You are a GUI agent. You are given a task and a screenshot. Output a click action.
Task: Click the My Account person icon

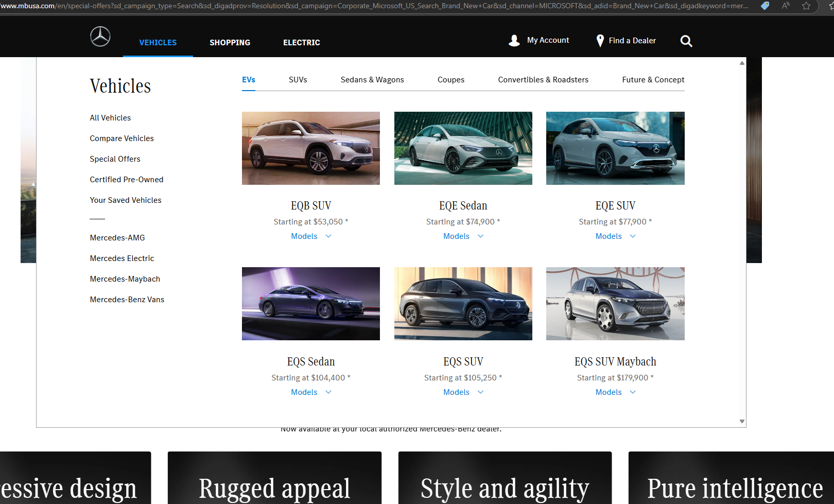coord(514,41)
